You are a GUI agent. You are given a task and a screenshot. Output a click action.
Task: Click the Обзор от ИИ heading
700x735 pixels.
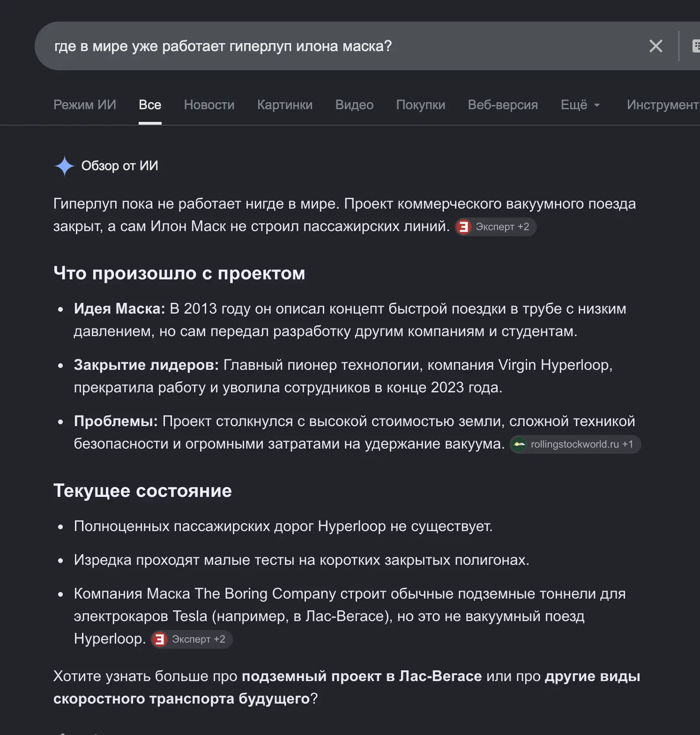(119, 166)
